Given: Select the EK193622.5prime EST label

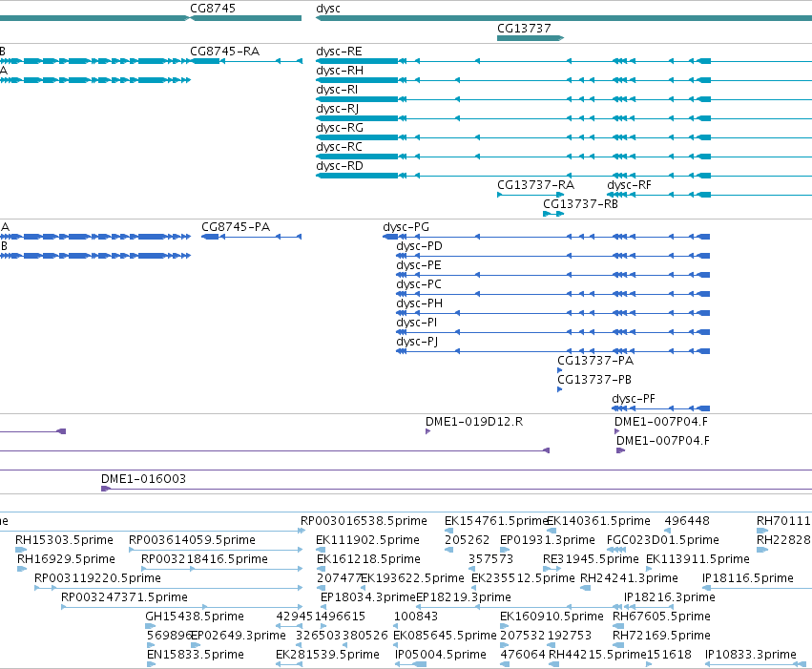Looking at the screenshot, I should [413, 578].
